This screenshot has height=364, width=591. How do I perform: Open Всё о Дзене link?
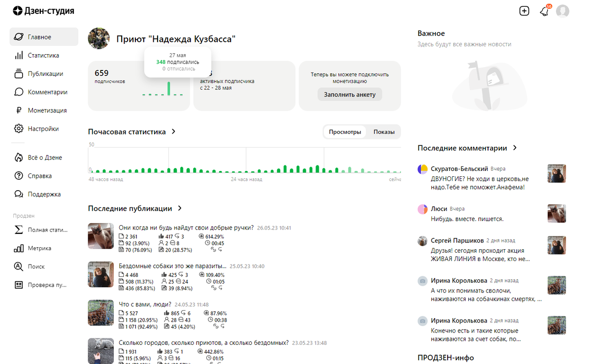coord(44,158)
